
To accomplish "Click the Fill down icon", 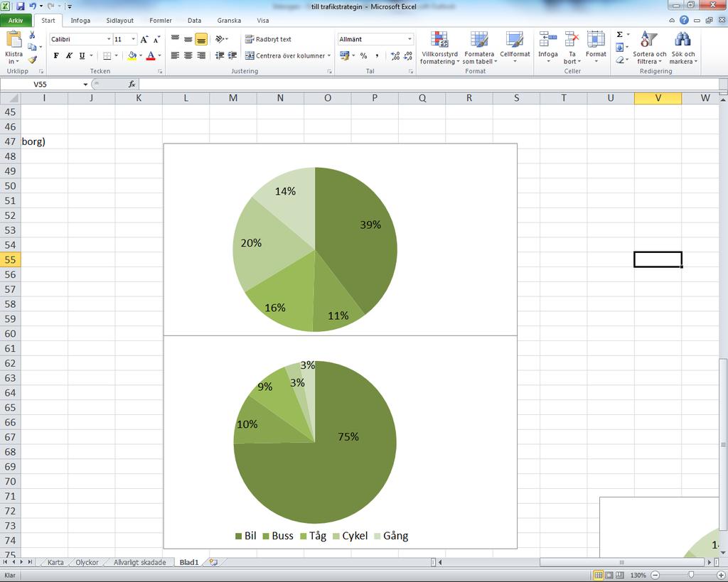I will pos(619,48).
